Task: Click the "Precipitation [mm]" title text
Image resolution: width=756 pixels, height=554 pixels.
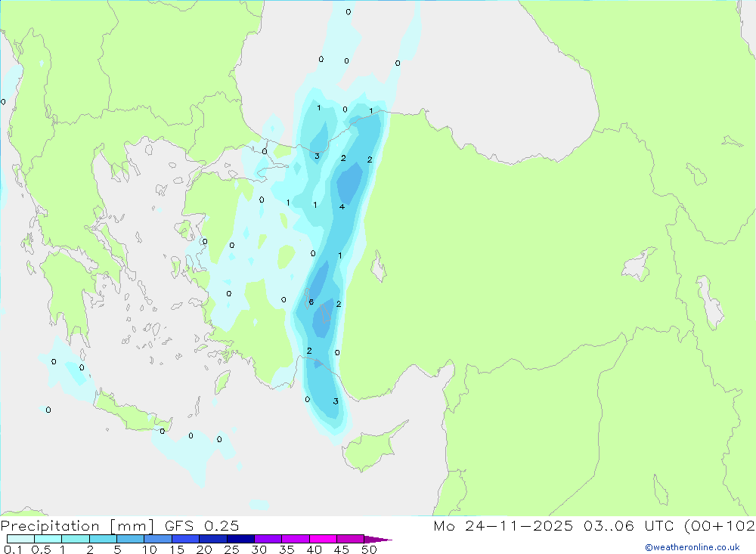Action: tap(77, 526)
